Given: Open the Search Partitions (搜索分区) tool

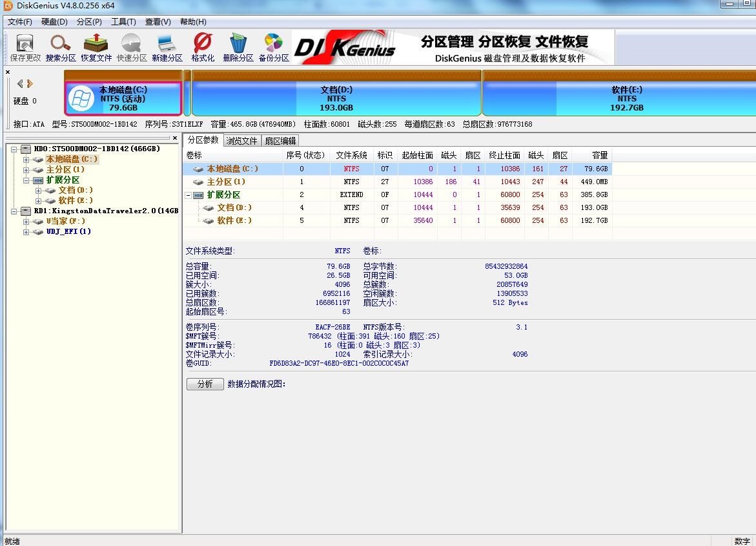Looking at the screenshot, I should coord(61,47).
